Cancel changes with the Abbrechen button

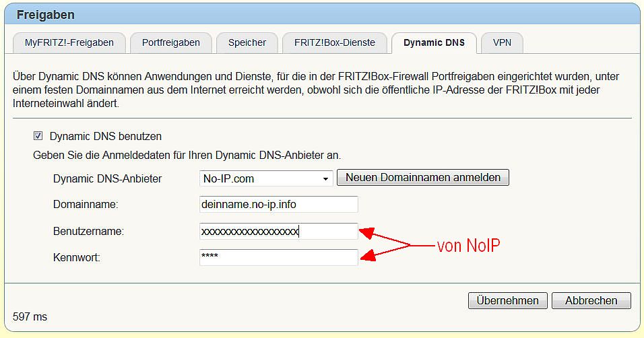coord(591,301)
